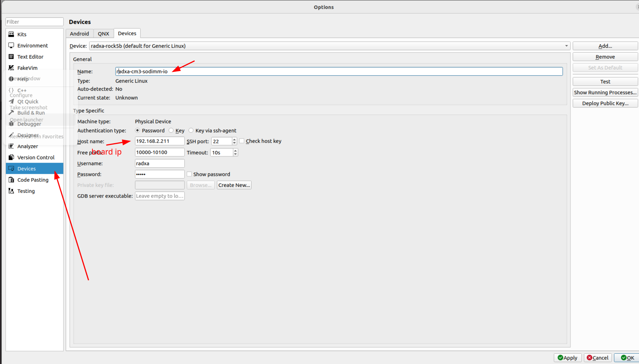639x364 pixels.
Task: Click the Host name input field
Action: (x=159, y=141)
